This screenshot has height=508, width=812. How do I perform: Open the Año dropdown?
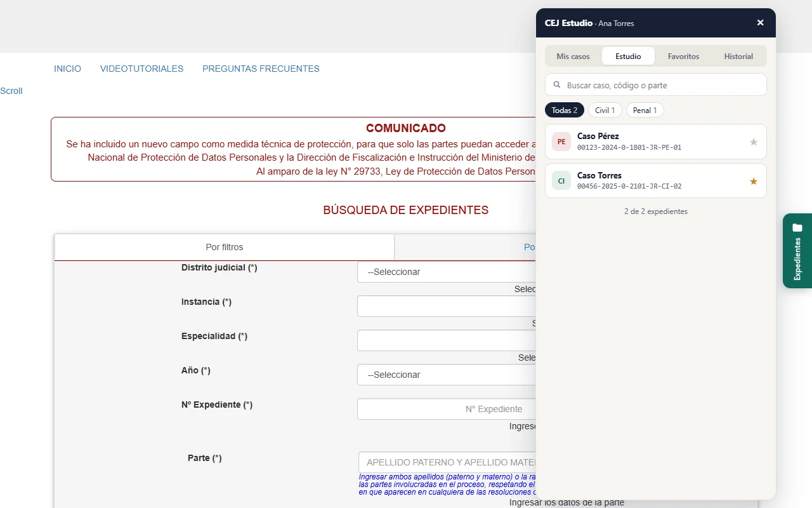tap(447, 375)
